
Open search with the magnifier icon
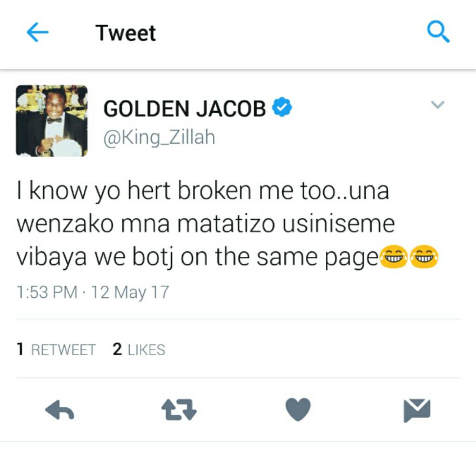438,32
